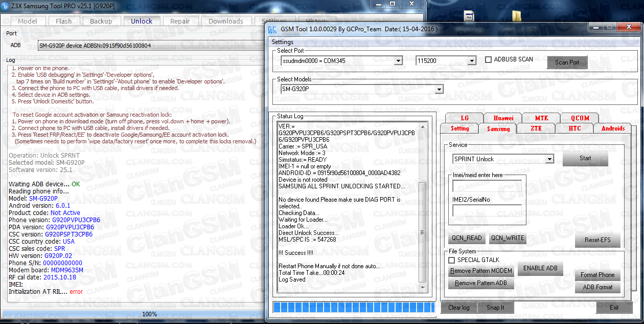Click "Modem board: MDM9635M" in Z3X log
The height and width of the screenshot is (324, 644).
[46, 270]
